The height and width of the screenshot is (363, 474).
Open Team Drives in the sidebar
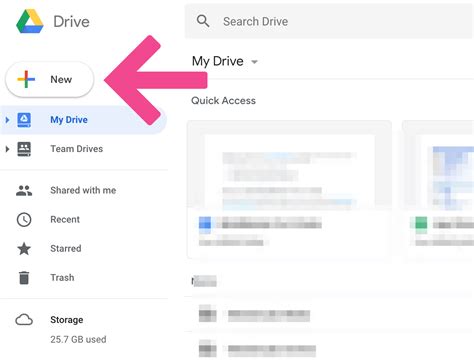[77, 149]
